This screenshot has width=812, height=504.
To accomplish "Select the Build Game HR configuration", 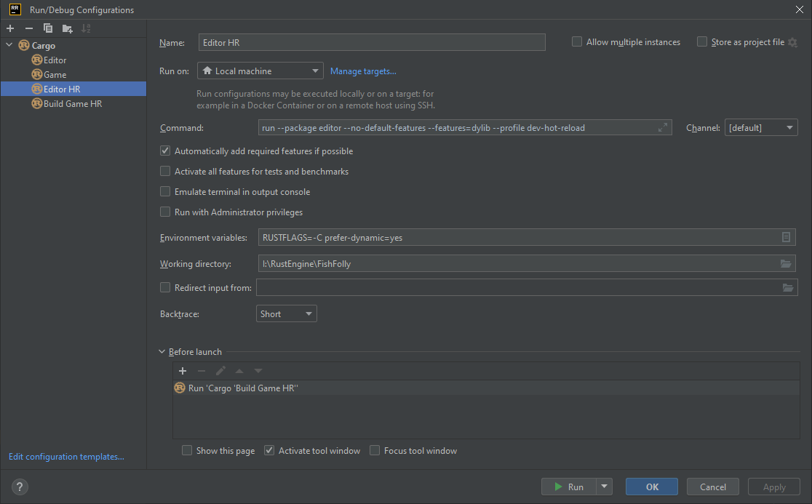I will point(72,104).
